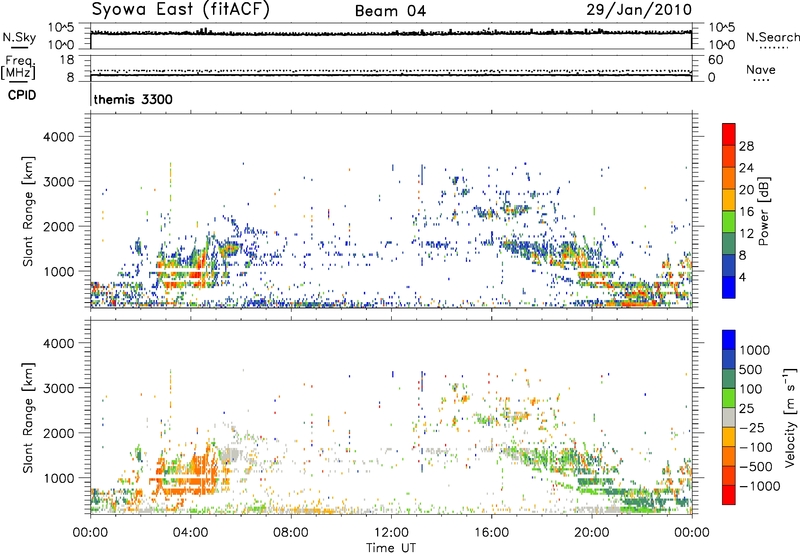Image resolution: width=800 pixels, height=554 pixels.
Task: Click the "-100" label on Velocity colorbar
Action: pyautogui.click(x=756, y=447)
